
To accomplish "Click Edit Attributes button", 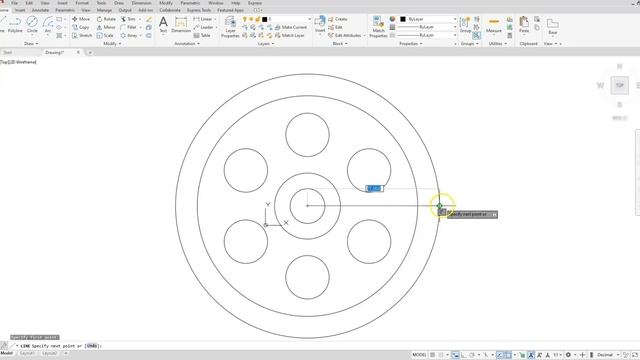I will click(344, 36).
